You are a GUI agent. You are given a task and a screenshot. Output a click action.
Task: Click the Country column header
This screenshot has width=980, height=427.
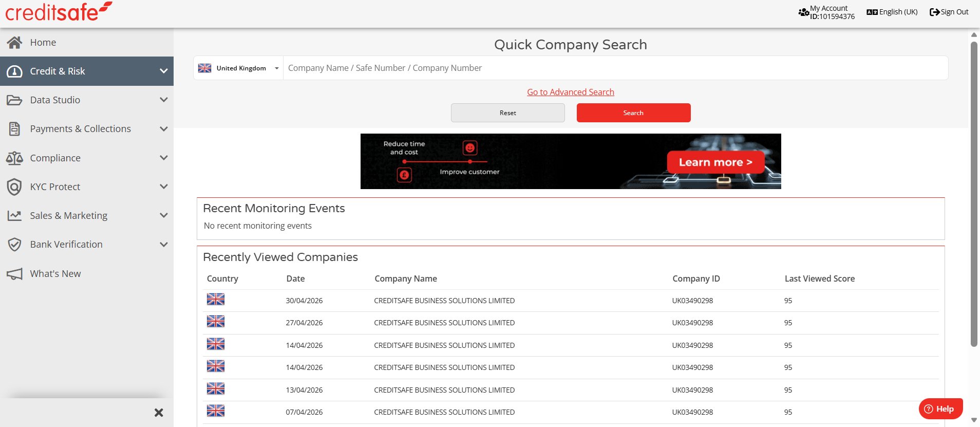[x=222, y=279]
